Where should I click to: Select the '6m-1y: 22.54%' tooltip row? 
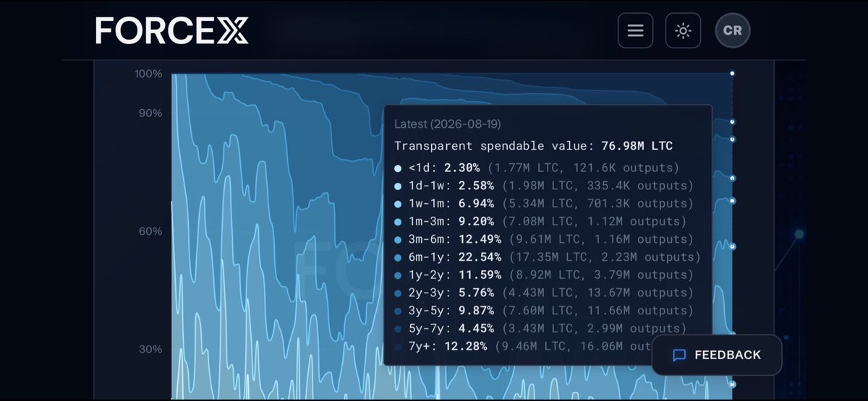pyautogui.click(x=548, y=257)
